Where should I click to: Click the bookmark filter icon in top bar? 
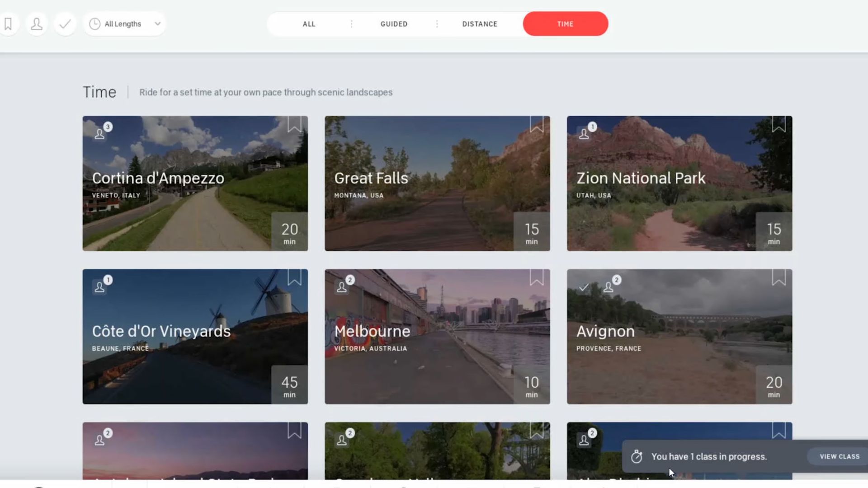pyautogui.click(x=8, y=24)
